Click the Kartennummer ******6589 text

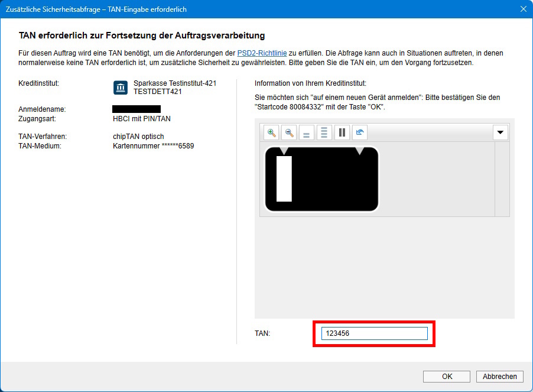(x=153, y=145)
